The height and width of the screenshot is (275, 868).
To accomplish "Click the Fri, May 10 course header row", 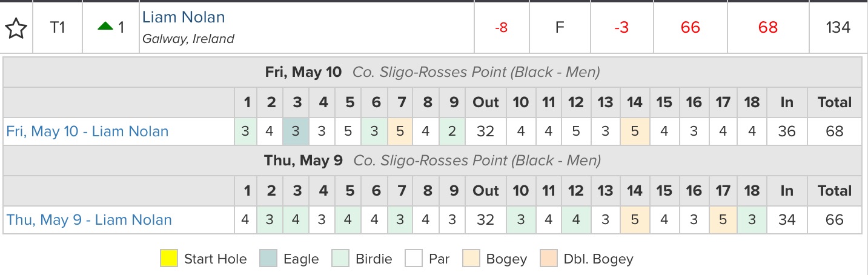I will pos(432,73).
